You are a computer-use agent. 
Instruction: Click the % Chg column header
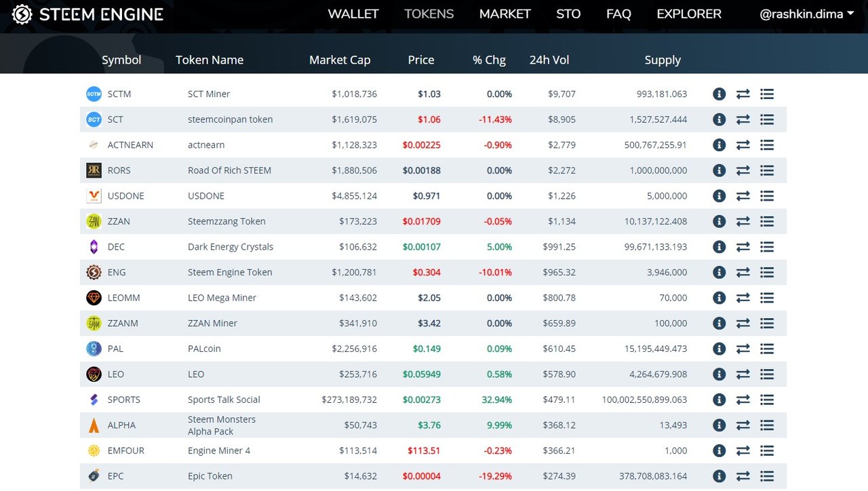(x=489, y=60)
